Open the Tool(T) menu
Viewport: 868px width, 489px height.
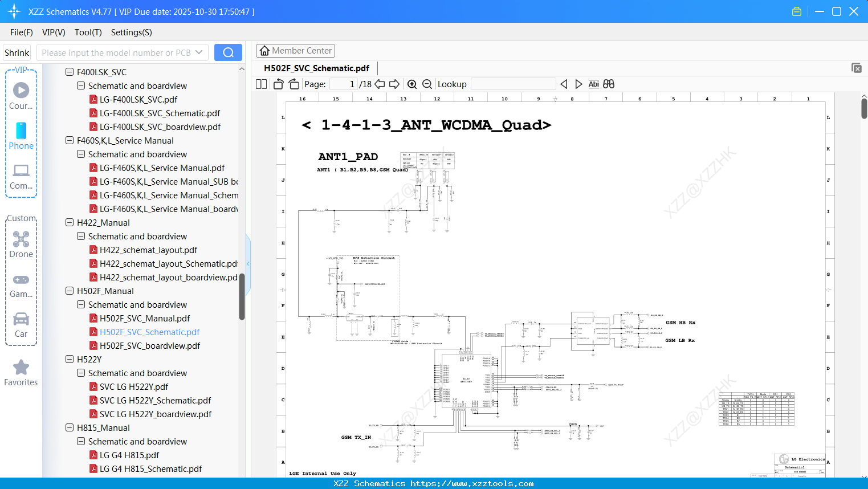(x=88, y=32)
